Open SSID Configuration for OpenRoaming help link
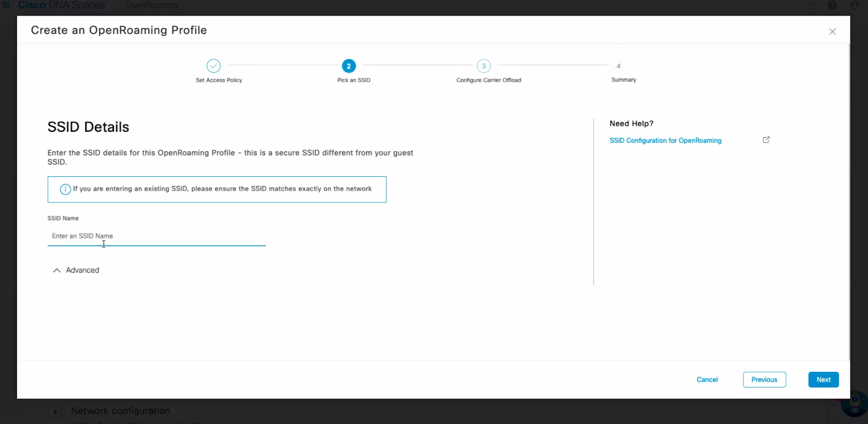 click(x=666, y=140)
